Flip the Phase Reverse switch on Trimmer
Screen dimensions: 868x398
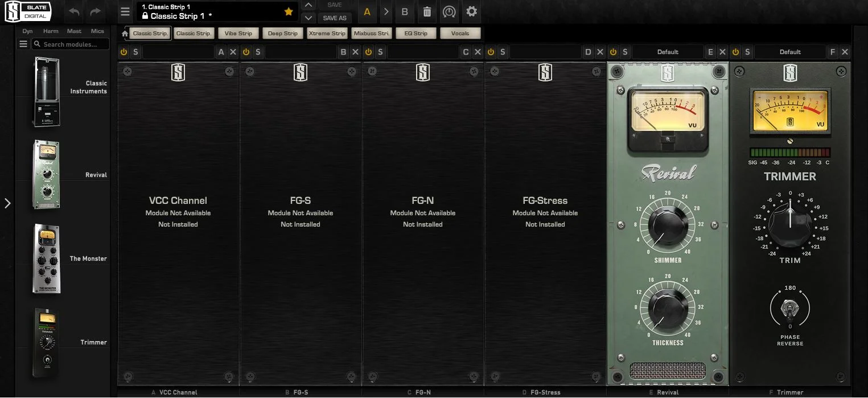pyautogui.click(x=790, y=309)
